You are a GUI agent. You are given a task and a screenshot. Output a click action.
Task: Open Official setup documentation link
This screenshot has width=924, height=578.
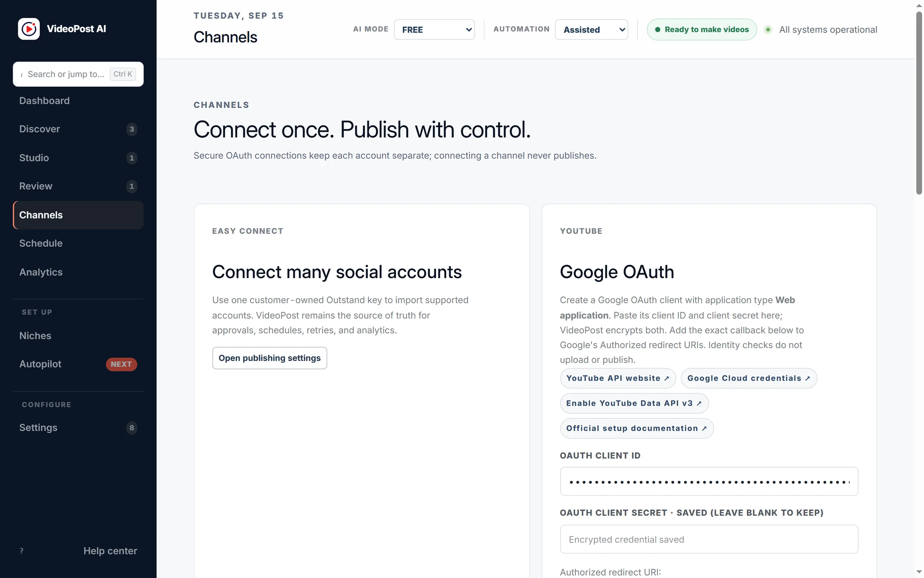(636, 428)
